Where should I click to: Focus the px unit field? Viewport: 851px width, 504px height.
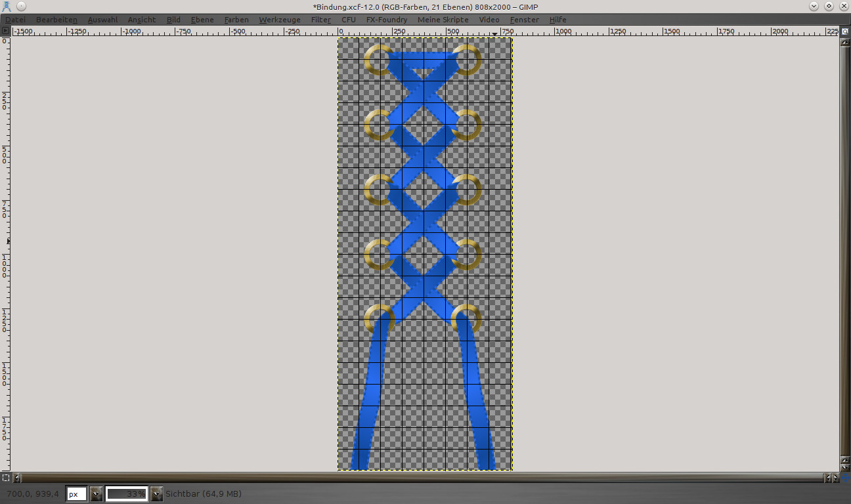pyautogui.click(x=77, y=494)
